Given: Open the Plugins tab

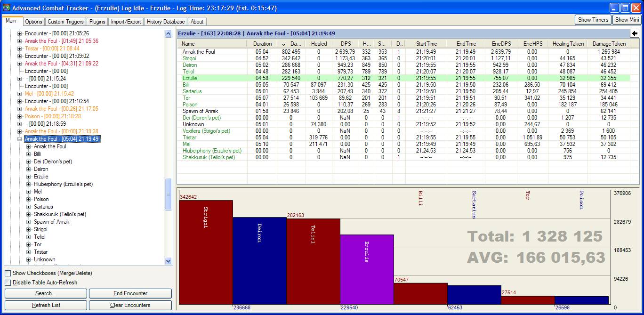Looking at the screenshot, I should pyautogui.click(x=97, y=22).
